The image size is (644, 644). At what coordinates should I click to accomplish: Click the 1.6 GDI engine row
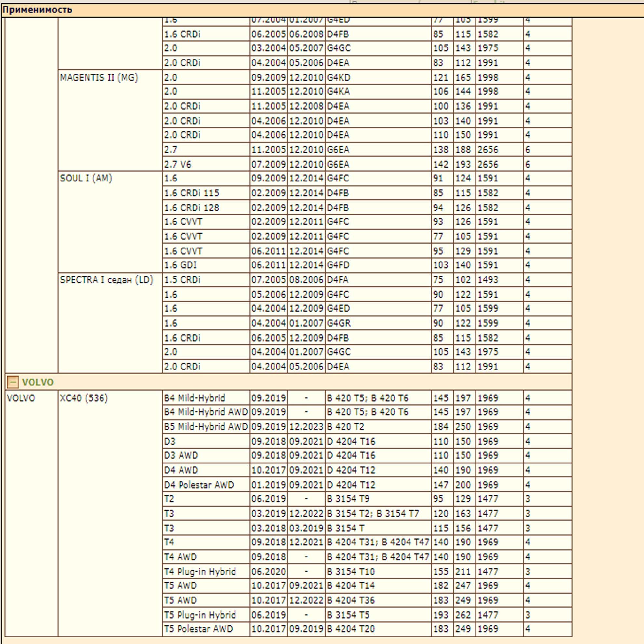(x=180, y=265)
